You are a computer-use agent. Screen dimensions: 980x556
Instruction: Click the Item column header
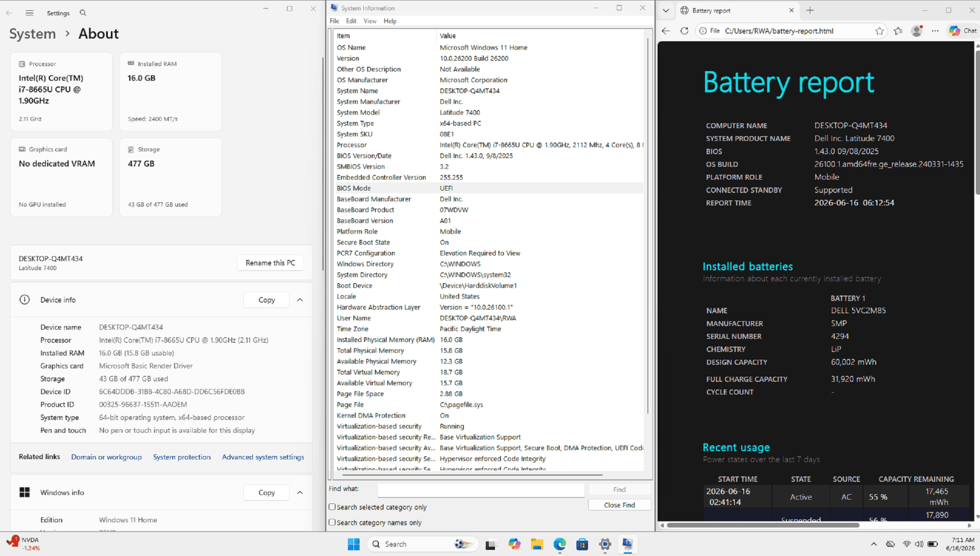click(385, 36)
